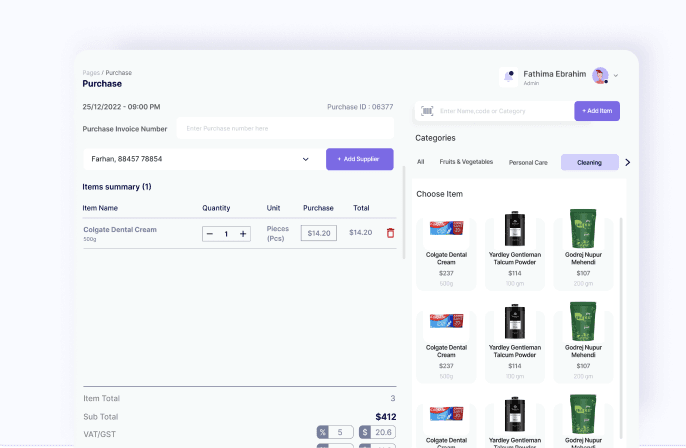Click the Add Item button

point(597,111)
